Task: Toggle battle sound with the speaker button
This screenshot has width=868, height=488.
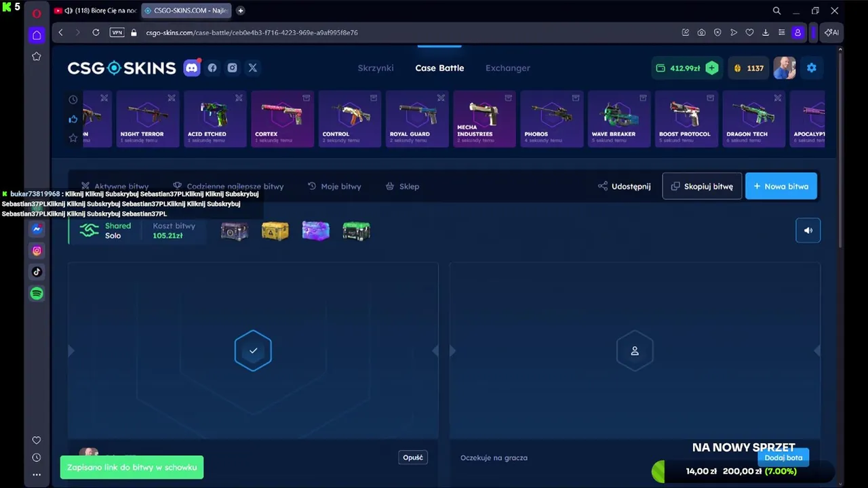Action: click(x=808, y=230)
